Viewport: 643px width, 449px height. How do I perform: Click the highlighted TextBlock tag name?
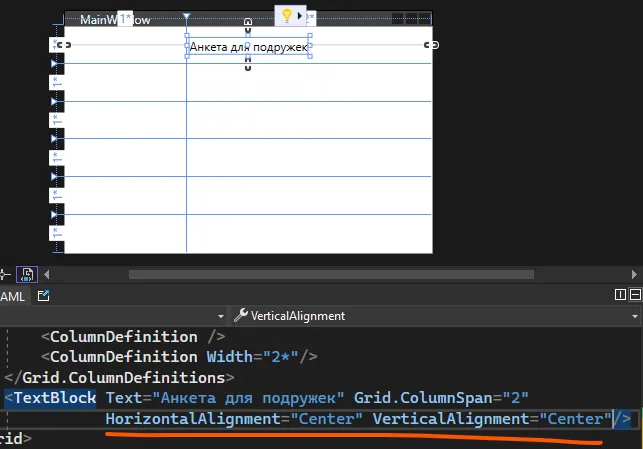pos(55,398)
